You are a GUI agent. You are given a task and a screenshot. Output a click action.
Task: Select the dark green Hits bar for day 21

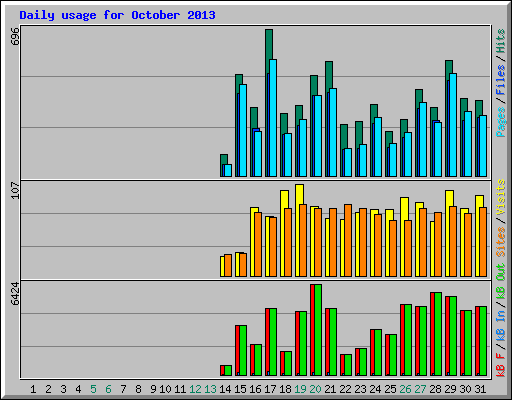coord(329,75)
